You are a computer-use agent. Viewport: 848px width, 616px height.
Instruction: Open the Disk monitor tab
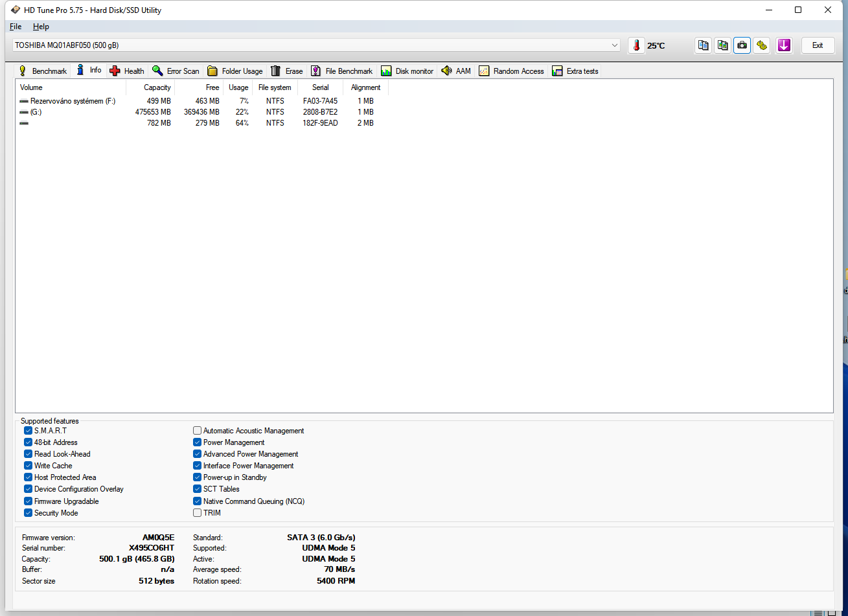tap(407, 71)
